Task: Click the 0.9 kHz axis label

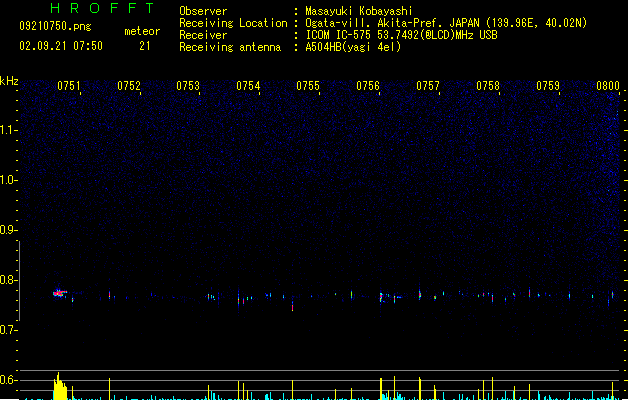Action: [8, 230]
